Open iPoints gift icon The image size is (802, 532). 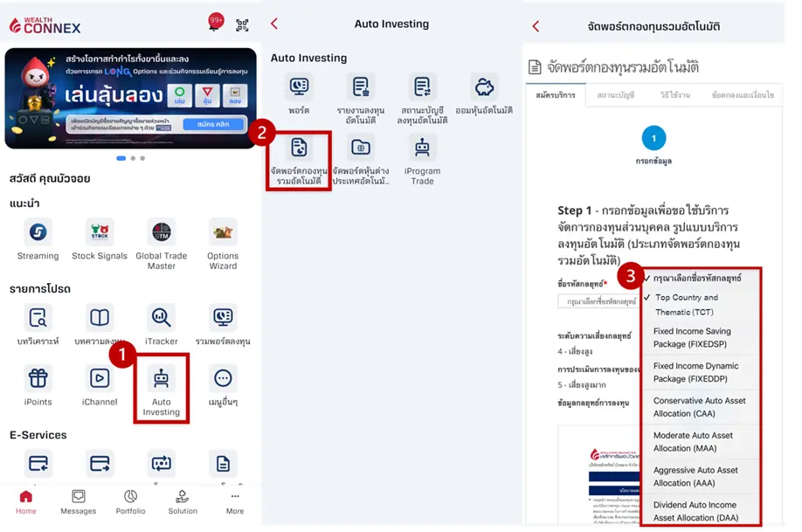pyautogui.click(x=38, y=379)
